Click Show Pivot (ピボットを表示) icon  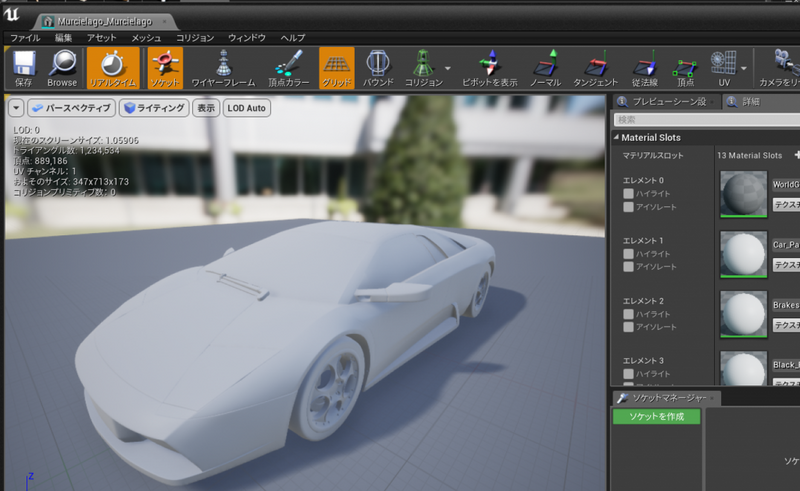tap(489, 68)
